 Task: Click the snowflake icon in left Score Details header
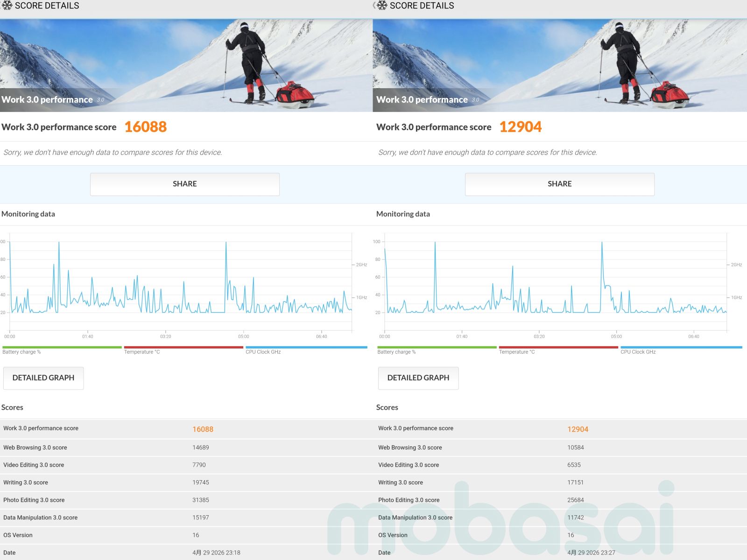7,6
